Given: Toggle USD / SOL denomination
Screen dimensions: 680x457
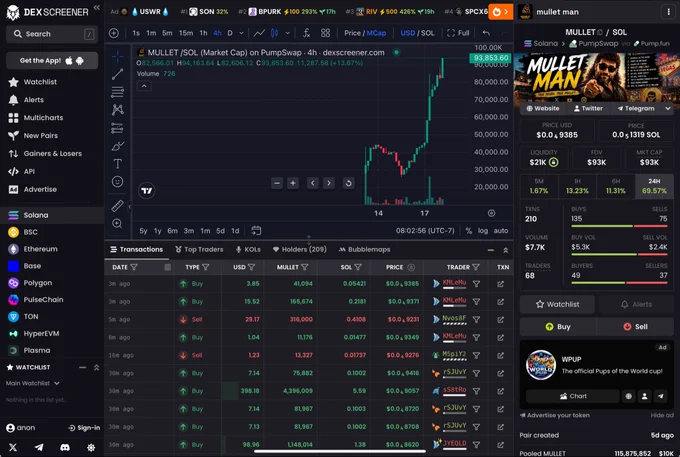Looking at the screenshot, I should pos(417,33).
